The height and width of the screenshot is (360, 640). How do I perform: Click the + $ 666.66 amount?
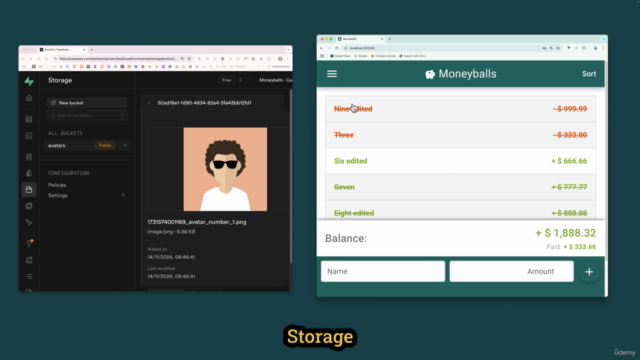(x=569, y=161)
